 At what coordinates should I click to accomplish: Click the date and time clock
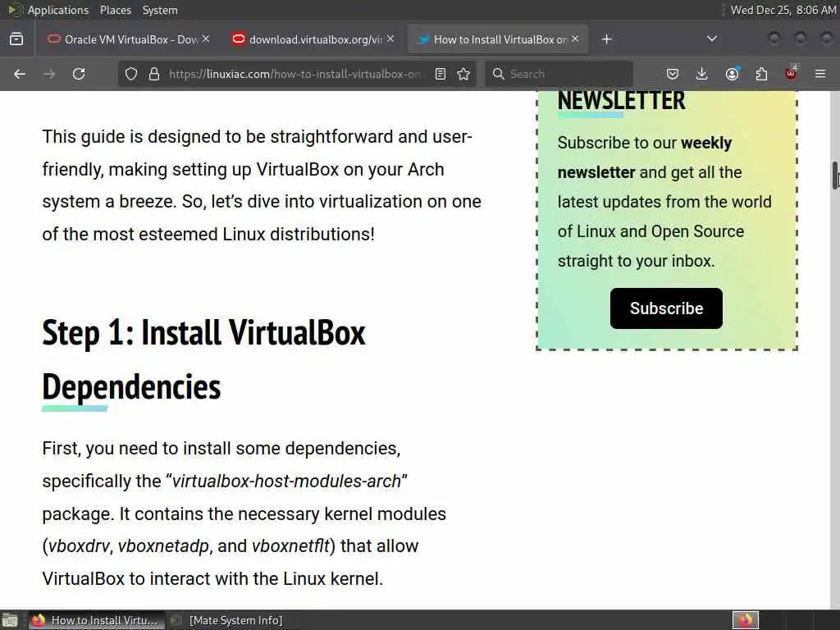783,10
